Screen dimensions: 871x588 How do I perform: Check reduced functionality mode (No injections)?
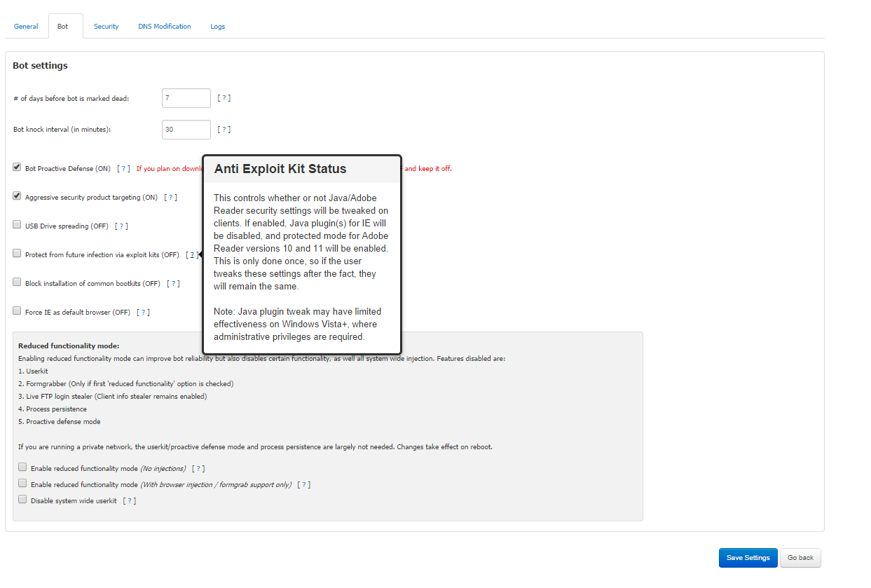pyautogui.click(x=22, y=467)
